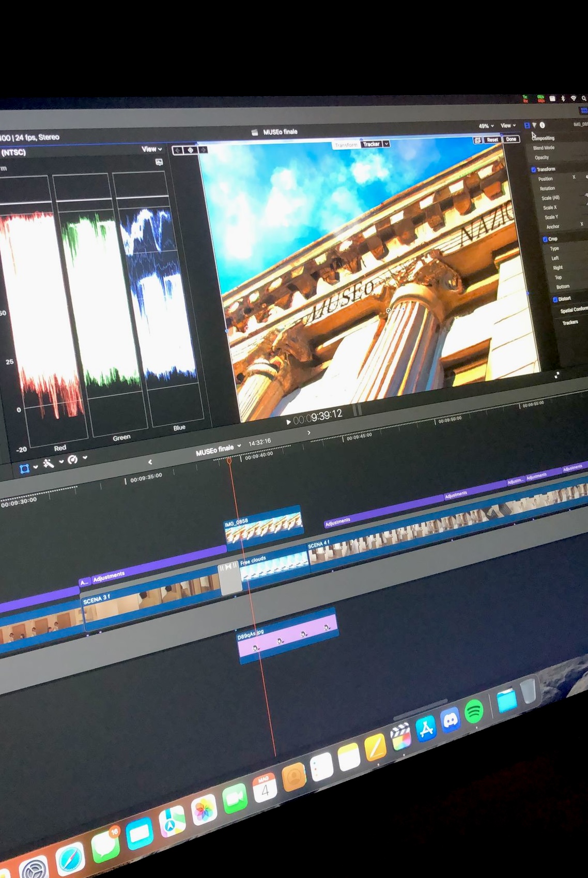Image resolution: width=588 pixels, height=878 pixels.
Task: Select the Adjustments layer above SCENA 3
Action: tap(159, 565)
